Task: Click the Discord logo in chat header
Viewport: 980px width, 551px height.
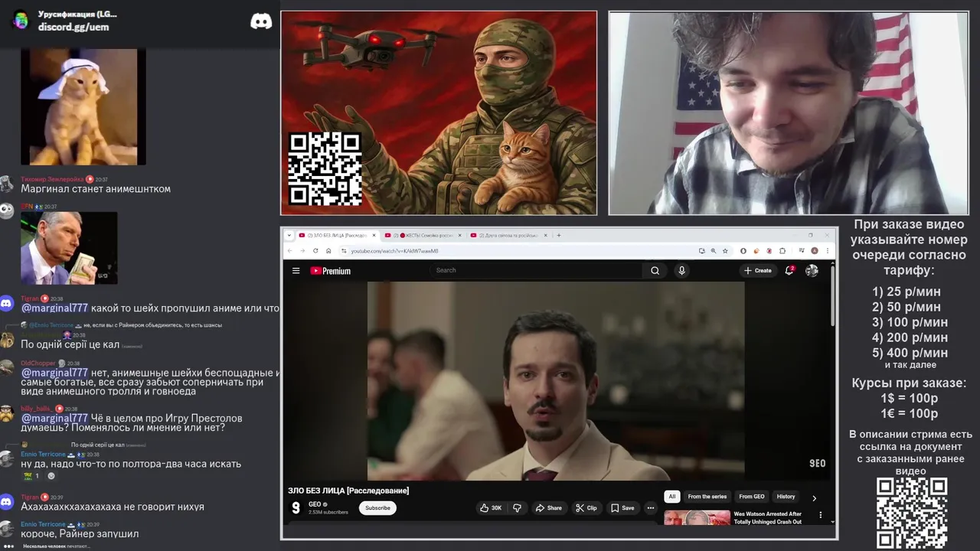Action: coord(261,21)
